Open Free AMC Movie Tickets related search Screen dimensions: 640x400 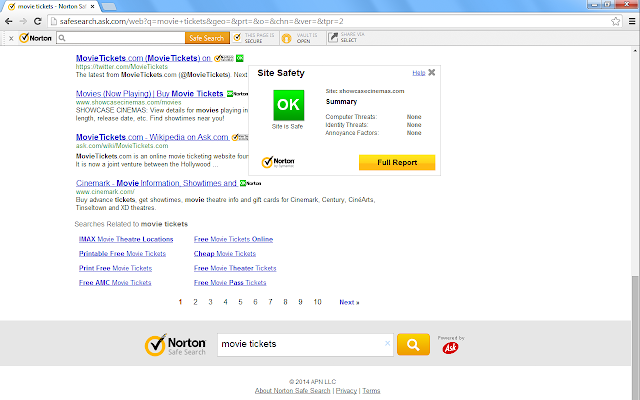pos(115,282)
